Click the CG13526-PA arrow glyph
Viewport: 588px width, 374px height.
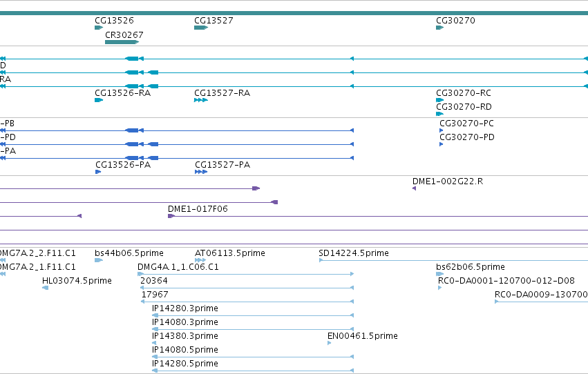tap(98, 172)
